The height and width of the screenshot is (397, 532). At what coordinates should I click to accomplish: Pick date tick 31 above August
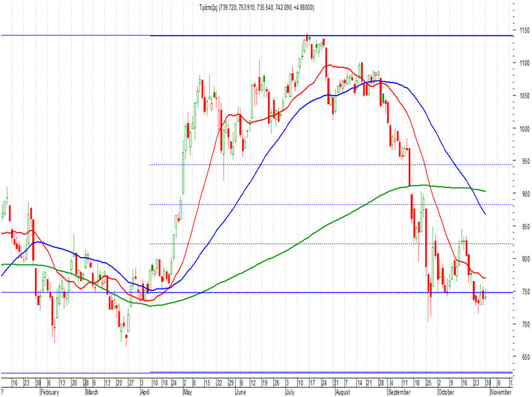(336, 383)
